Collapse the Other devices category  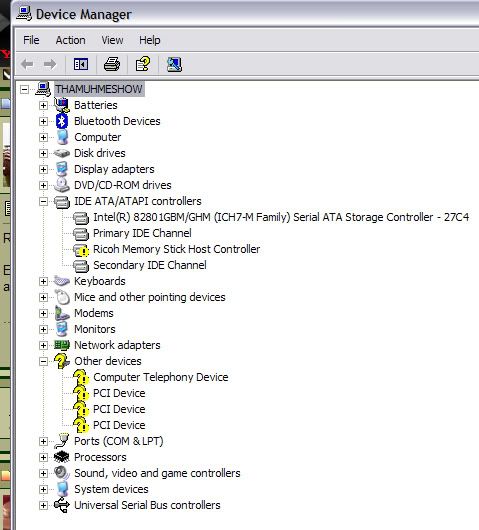tap(43, 362)
